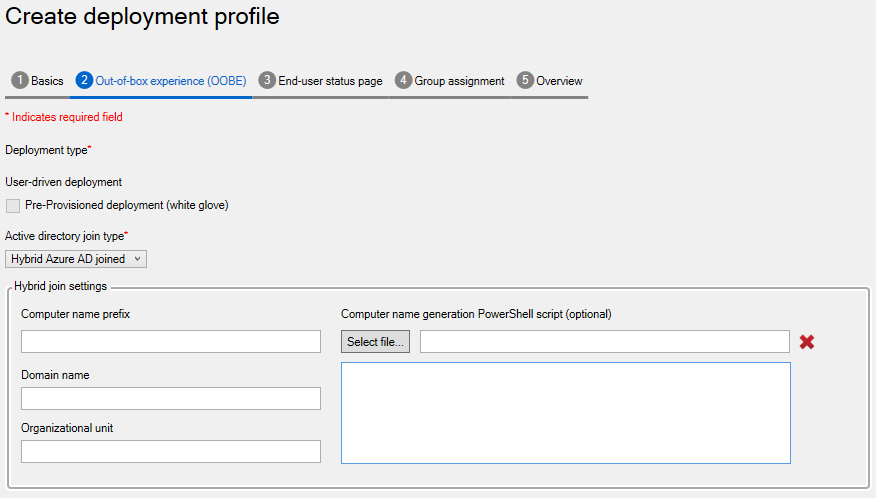Click the Active directory join type label
Image resolution: width=876 pixels, height=498 pixels.
65,235
